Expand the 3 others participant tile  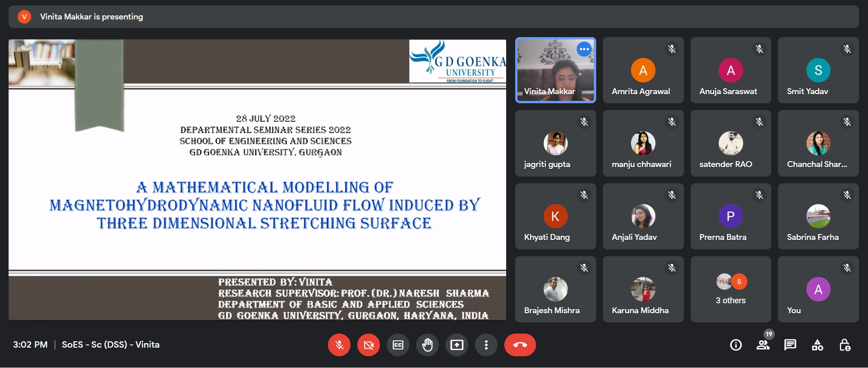[730, 289]
